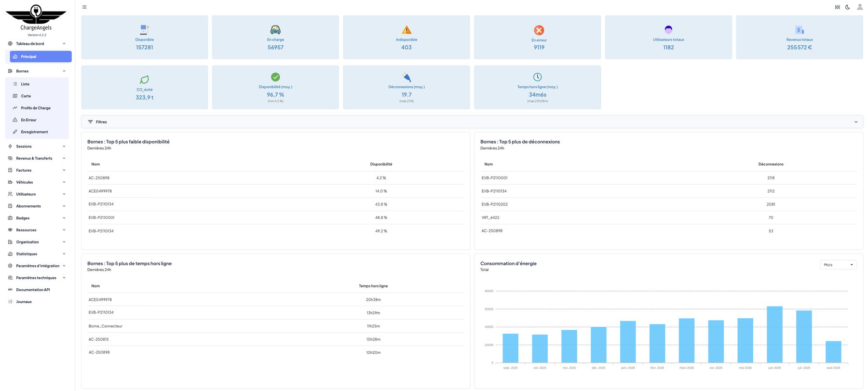Click the CO₂ évité leaf icon
868x391 pixels.
click(x=144, y=80)
